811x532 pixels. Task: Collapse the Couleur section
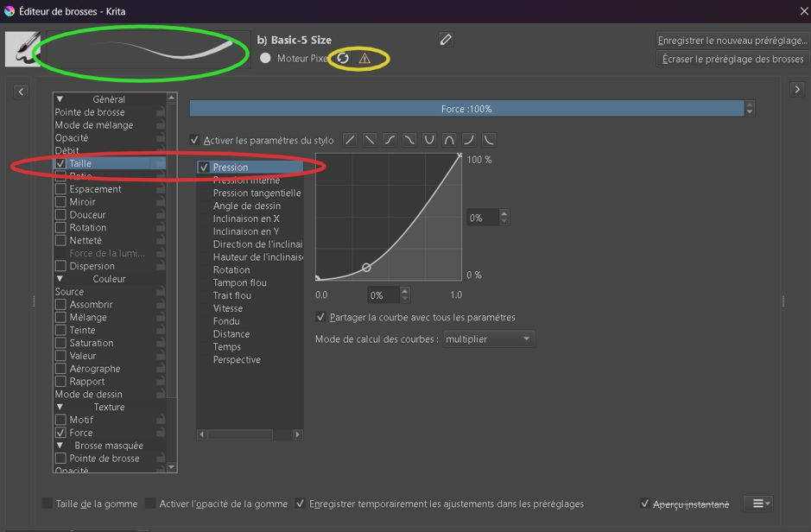[60, 279]
